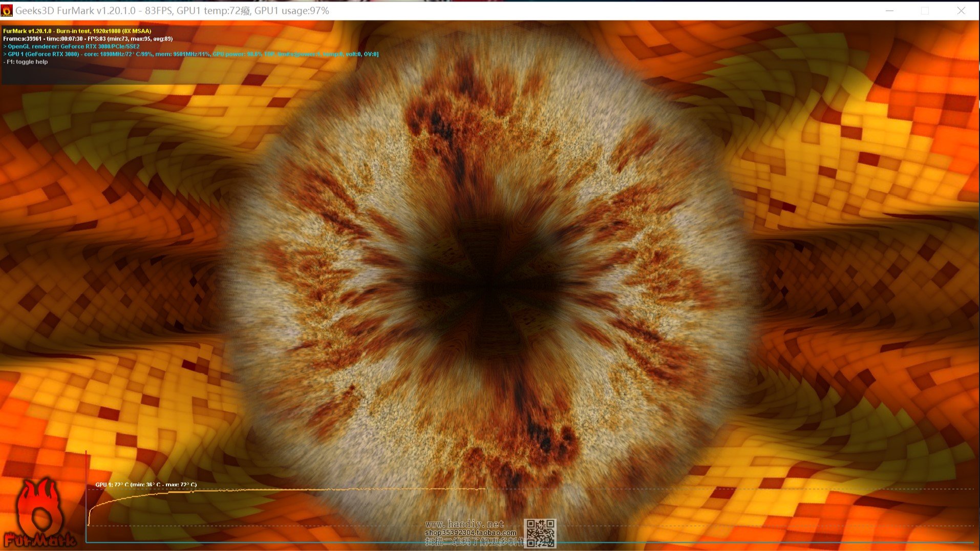Image resolution: width=980 pixels, height=551 pixels.
Task: Close the FurMark burn-in test window
Action: pyautogui.click(x=961, y=11)
